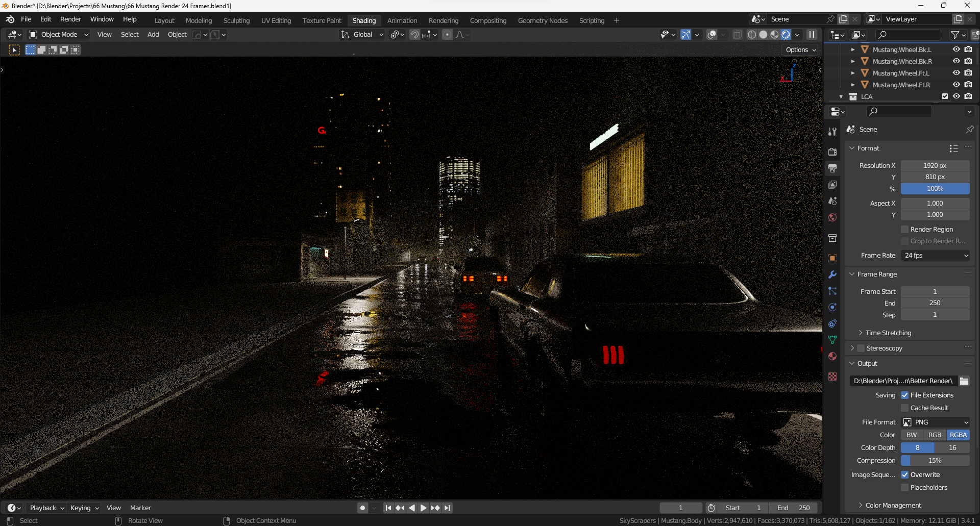Uncheck the LCA collection exclude checkbox

[945, 96]
